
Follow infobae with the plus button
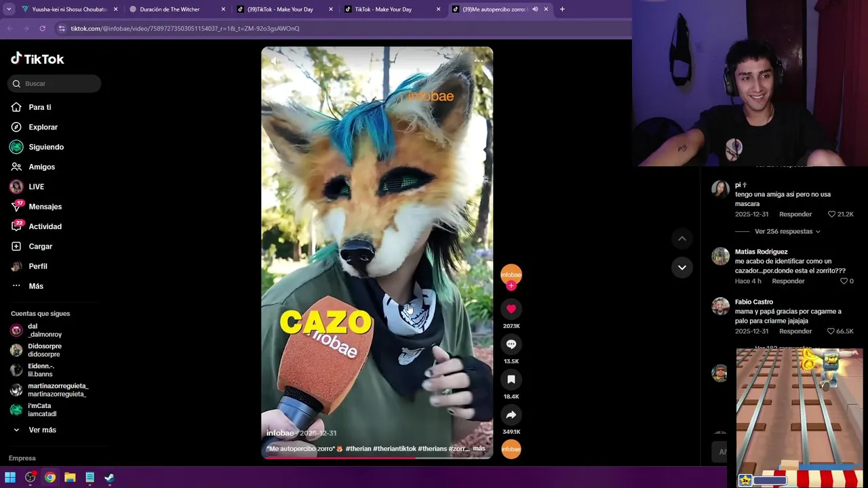tap(511, 285)
